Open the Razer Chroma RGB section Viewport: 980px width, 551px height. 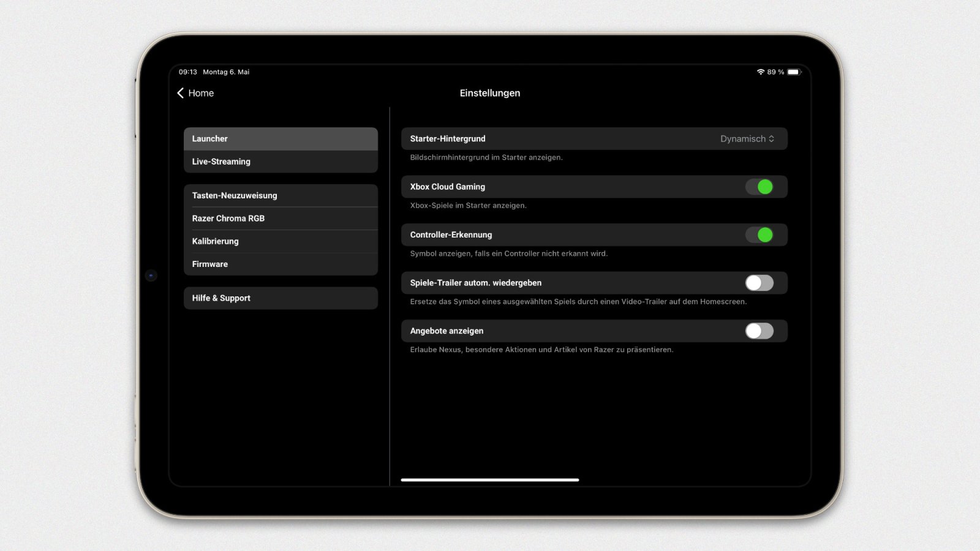tap(281, 219)
